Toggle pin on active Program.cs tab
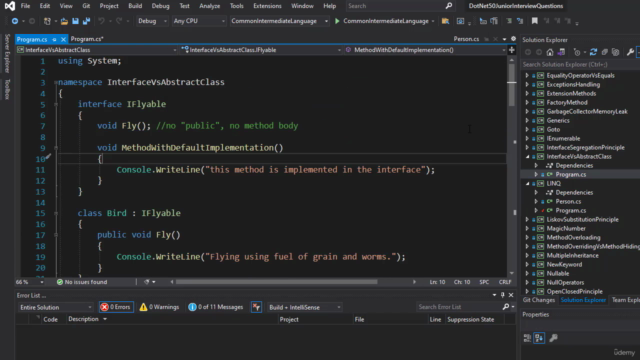 point(54,39)
